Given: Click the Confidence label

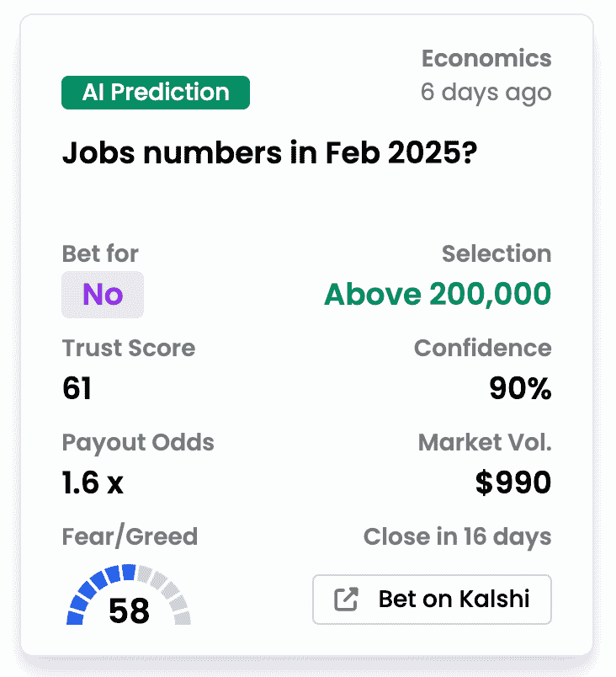Looking at the screenshot, I should coord(483,348).
